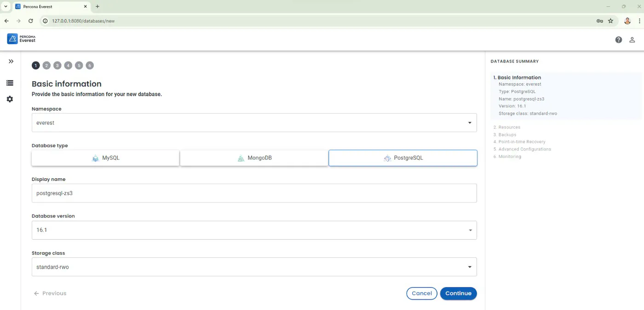Open the Namespace dropdown
The image size is (644, 310).
(254, 123)
